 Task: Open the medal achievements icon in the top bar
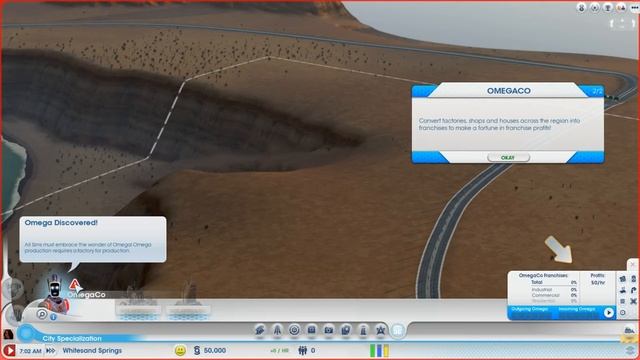[x=581, y=8]
